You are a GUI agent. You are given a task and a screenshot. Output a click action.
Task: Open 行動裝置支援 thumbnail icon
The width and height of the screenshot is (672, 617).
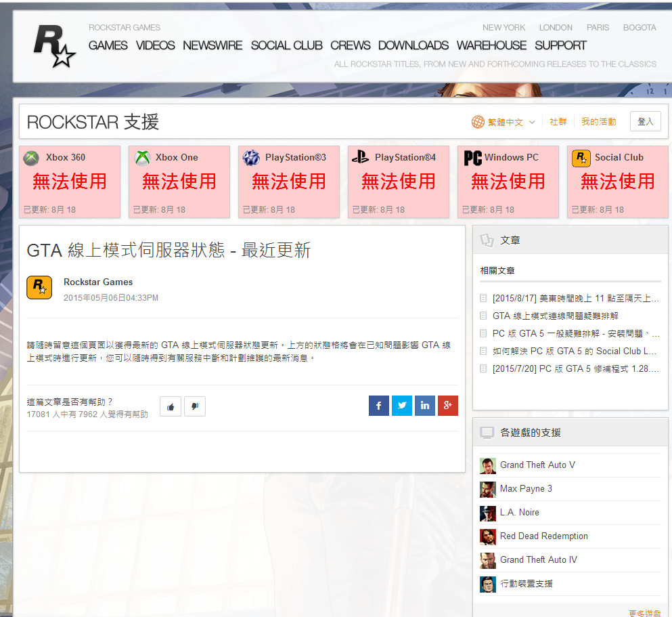tap(488, 584)
